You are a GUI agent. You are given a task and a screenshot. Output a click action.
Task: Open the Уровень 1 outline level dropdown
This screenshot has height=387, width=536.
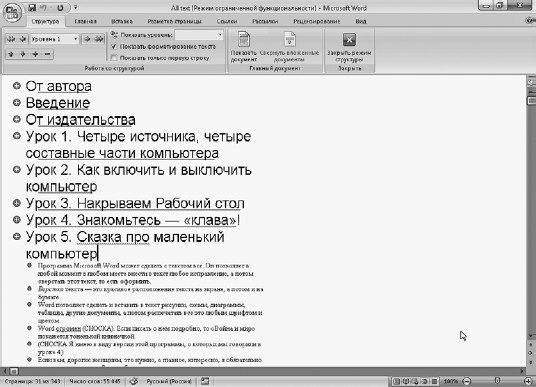pyautogui.click(x=54, y=39)
